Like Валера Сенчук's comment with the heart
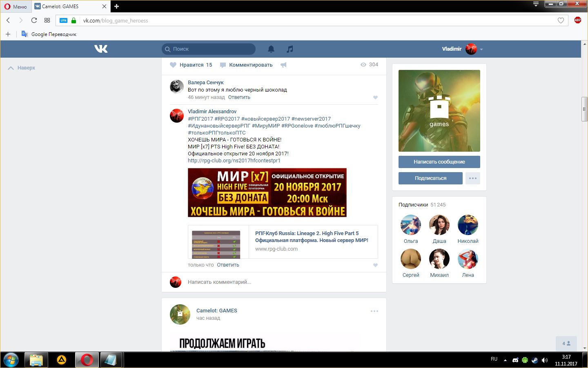Viewport: 588px width, 368px height. coord(375,97)
